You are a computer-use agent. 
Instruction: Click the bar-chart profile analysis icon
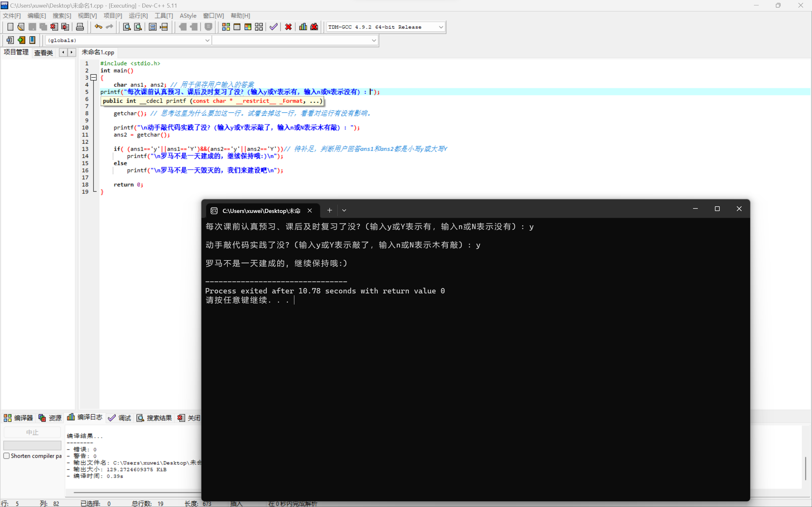click(x=303, y=27)
